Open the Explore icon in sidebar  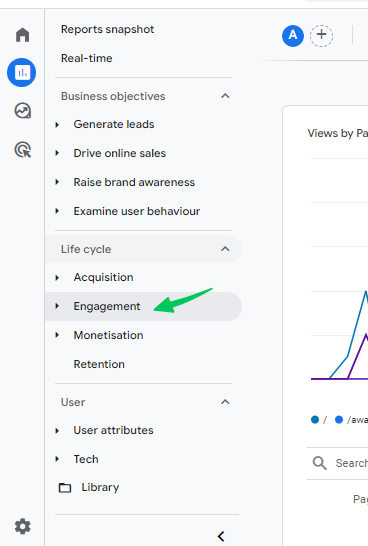[x=23, y=111]
